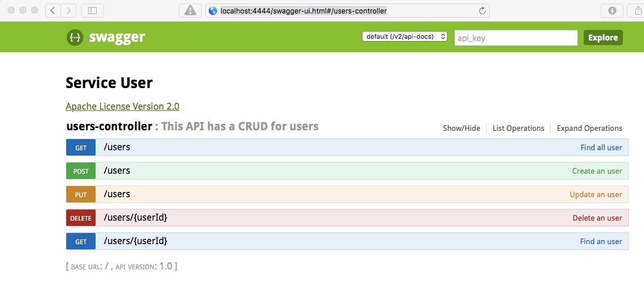This screenshot has width=644, height=294.
Task: Click the 'swagger' title text
Action: coord(117,38)
